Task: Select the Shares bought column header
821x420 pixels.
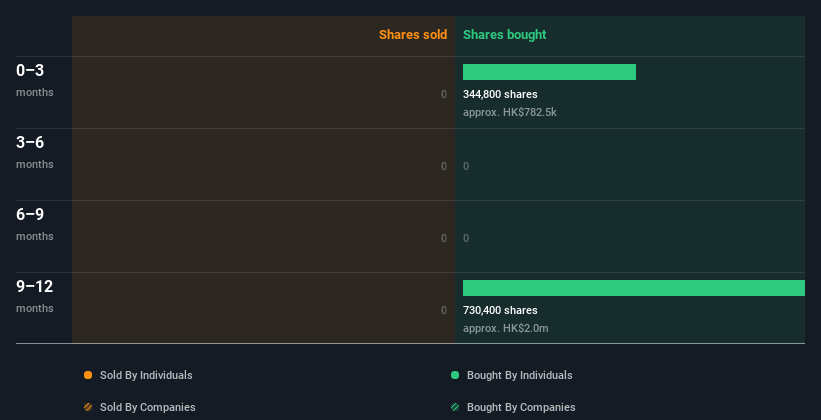Action: coord(504,35)
